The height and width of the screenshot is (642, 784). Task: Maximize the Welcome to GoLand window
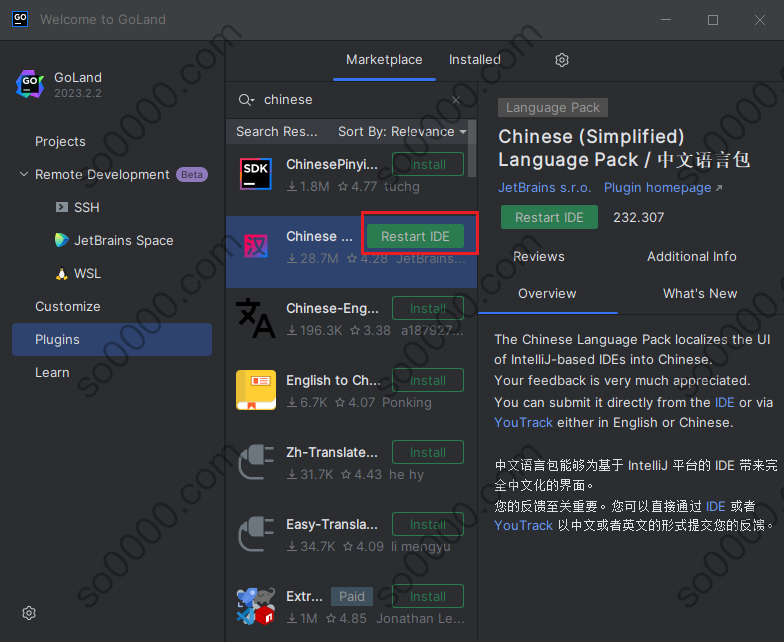coord(713,20)
